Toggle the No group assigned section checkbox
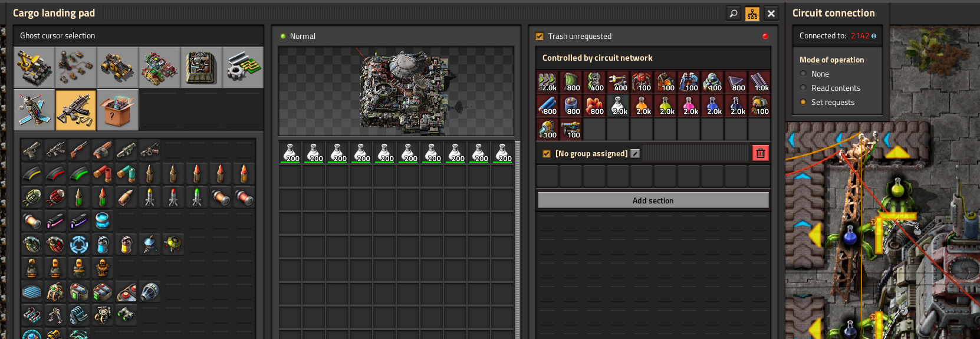 (547, 154)
